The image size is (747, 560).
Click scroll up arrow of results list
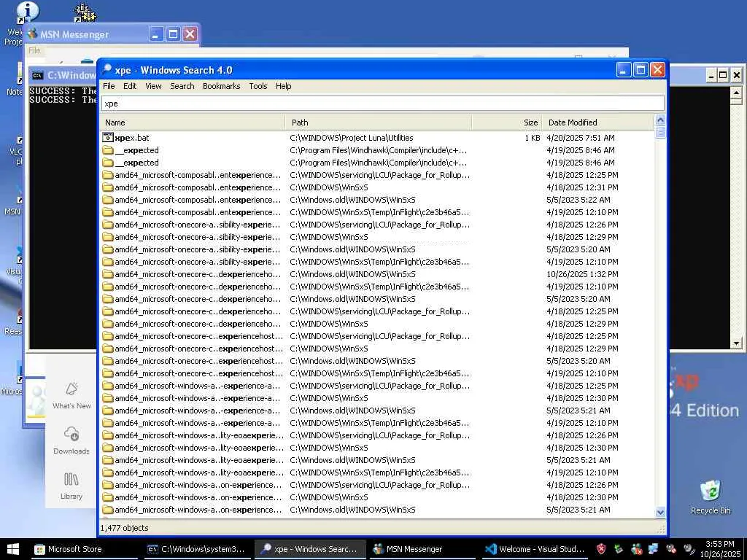click(660, 120)
